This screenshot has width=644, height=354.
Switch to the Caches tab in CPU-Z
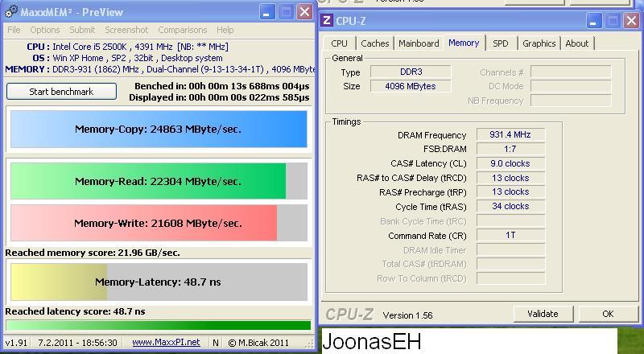coord(374,43)
